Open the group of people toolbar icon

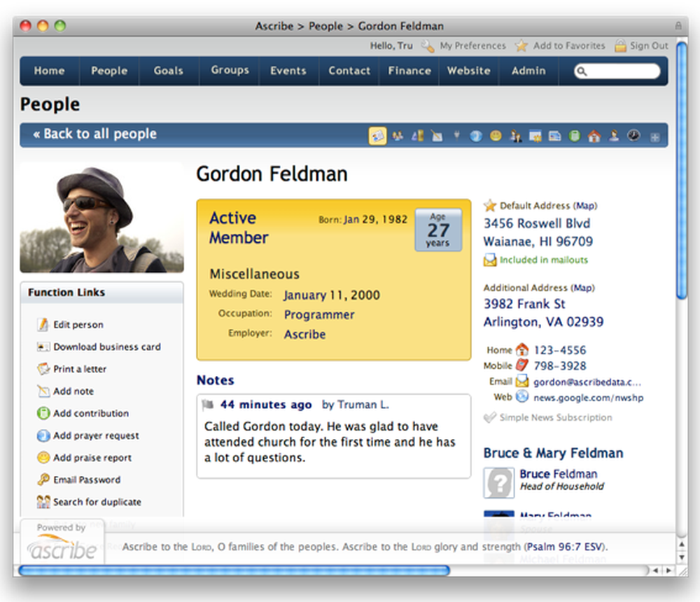coord(398,136)
